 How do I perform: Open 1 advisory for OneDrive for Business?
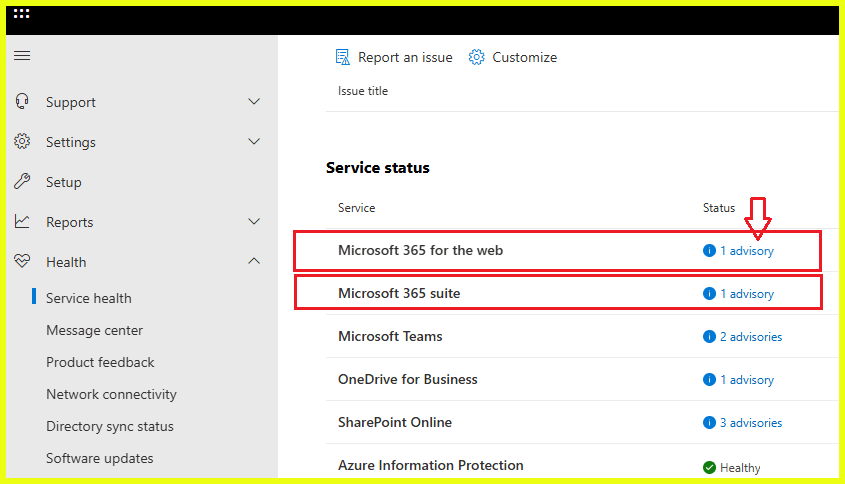point(747,379)
